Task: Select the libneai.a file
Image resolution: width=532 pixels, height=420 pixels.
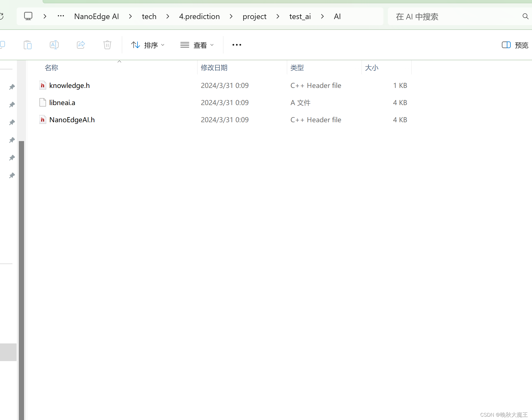Action: [x=62, y=103]
